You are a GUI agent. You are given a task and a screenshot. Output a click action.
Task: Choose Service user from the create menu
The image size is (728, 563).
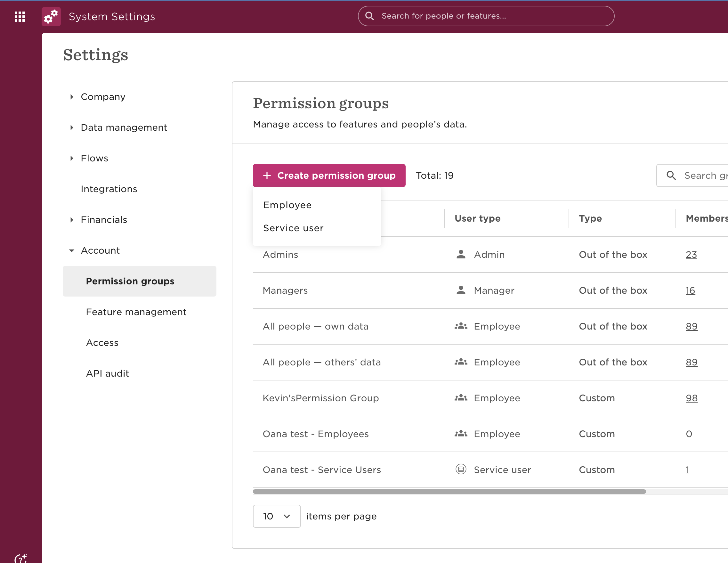293,228
